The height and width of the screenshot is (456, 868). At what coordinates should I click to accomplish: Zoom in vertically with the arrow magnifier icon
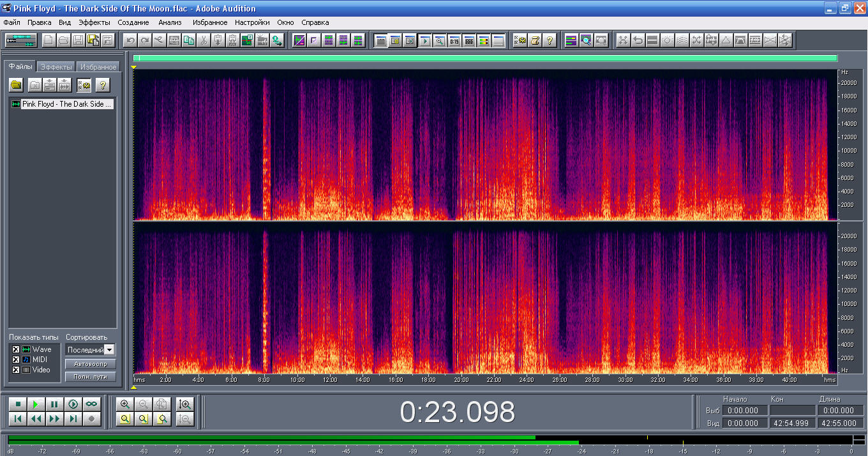click(185, 404)
